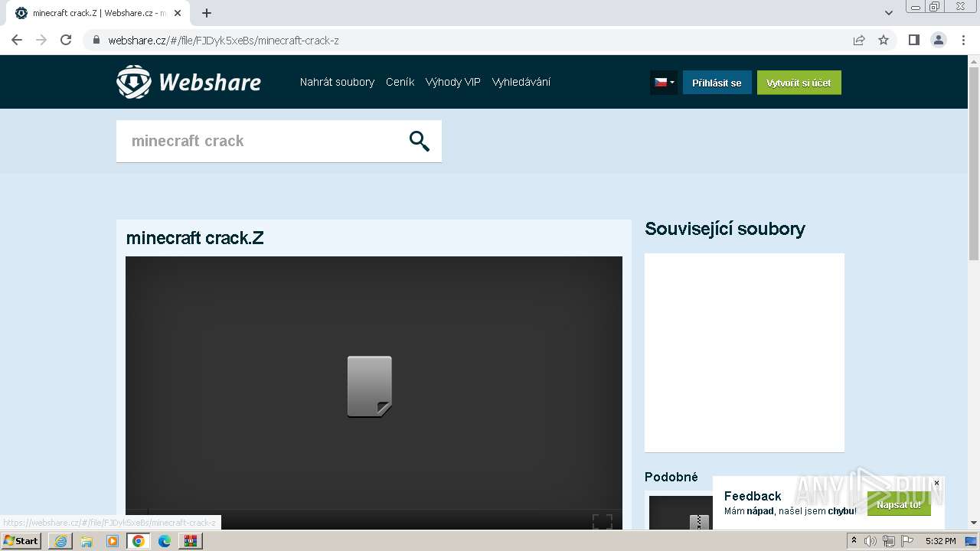This screenshot has height=551, width=980.
Task: Open the Chrome profile avatar
Action: [939, 40]
